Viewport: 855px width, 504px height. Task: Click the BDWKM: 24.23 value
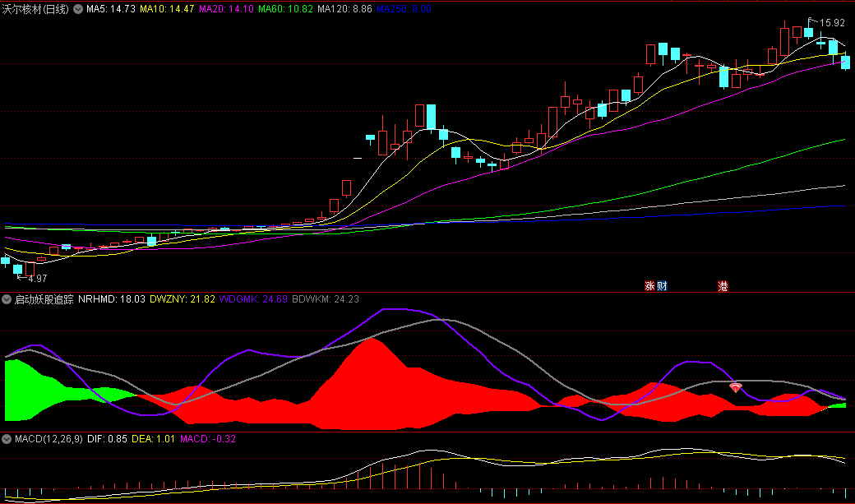click(x=326, y=299)
